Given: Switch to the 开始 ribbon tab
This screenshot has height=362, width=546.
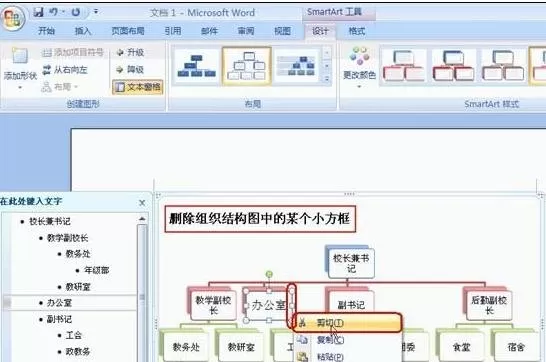Looking at the screenshot, I should tap(46, 31).
